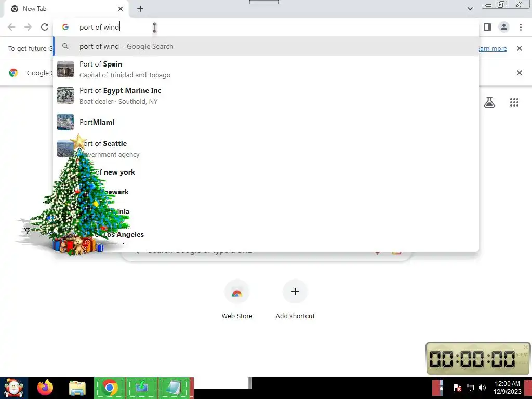Choose 'port of wind - Google Search' suggestion
The image size is (532, 399).
tap(266, 46)
